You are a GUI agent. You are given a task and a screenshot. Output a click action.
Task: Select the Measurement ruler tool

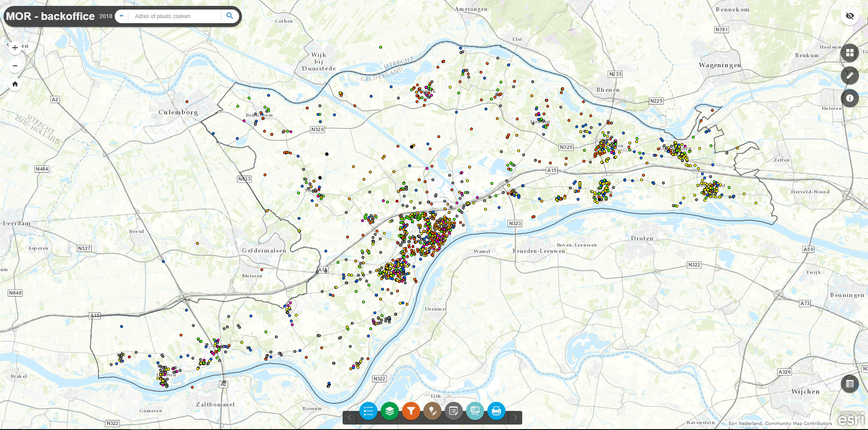849,75
